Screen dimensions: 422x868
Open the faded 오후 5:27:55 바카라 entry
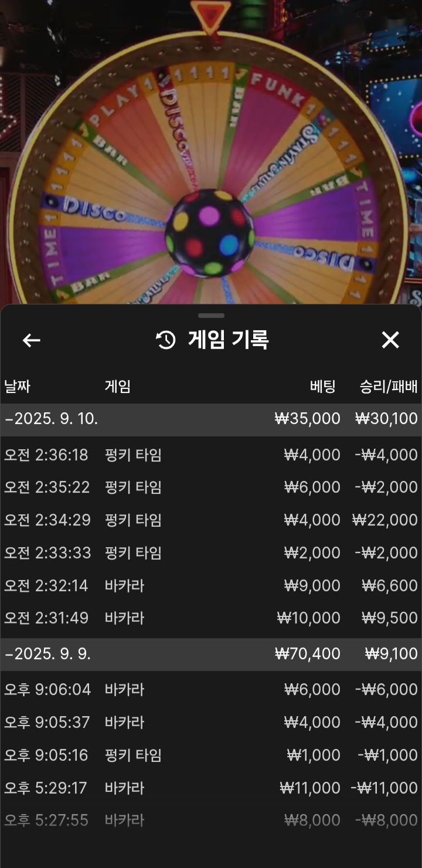click(211, 820)
